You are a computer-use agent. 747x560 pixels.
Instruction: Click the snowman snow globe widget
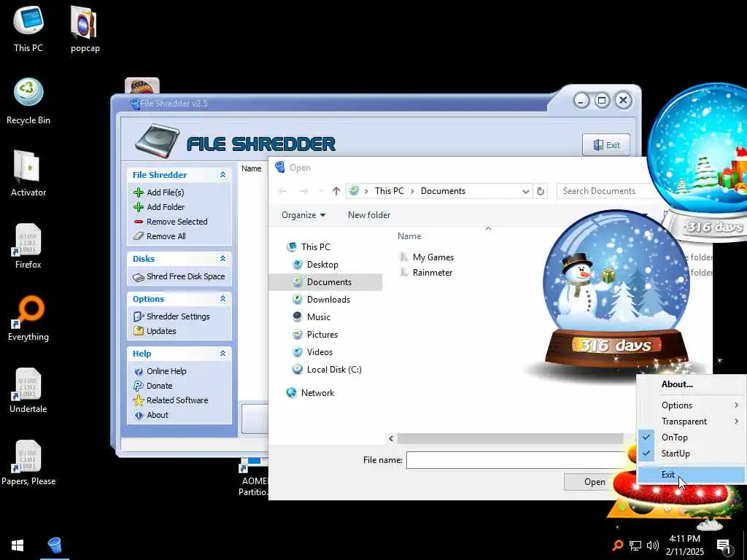(616, 290)
